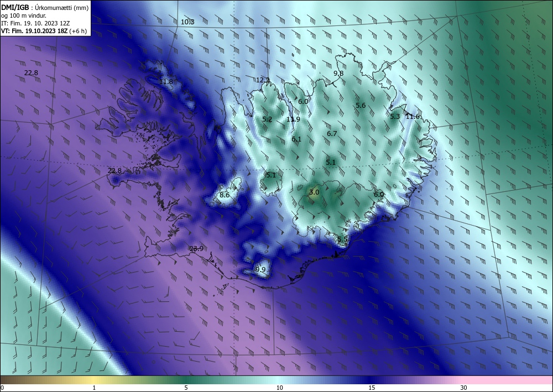Click the 15 tick on the color scale

(x=372, y=388)
